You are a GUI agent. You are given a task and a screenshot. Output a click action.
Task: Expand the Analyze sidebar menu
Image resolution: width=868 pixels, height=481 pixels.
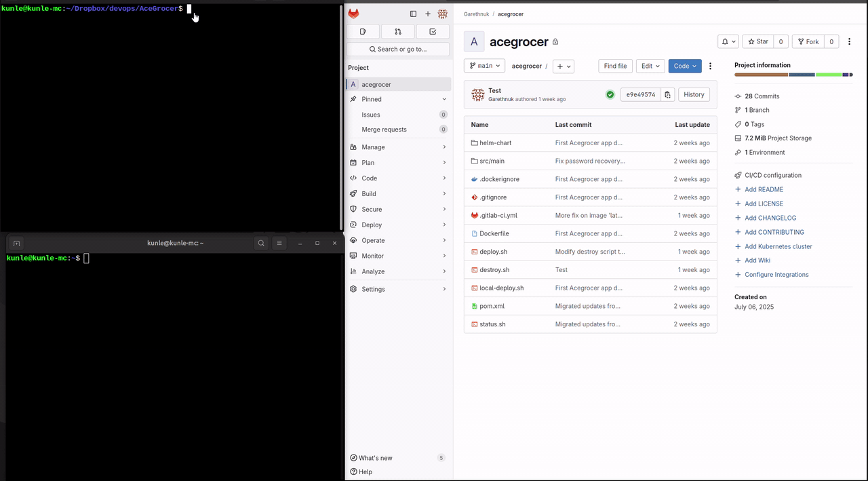[398, 271]
